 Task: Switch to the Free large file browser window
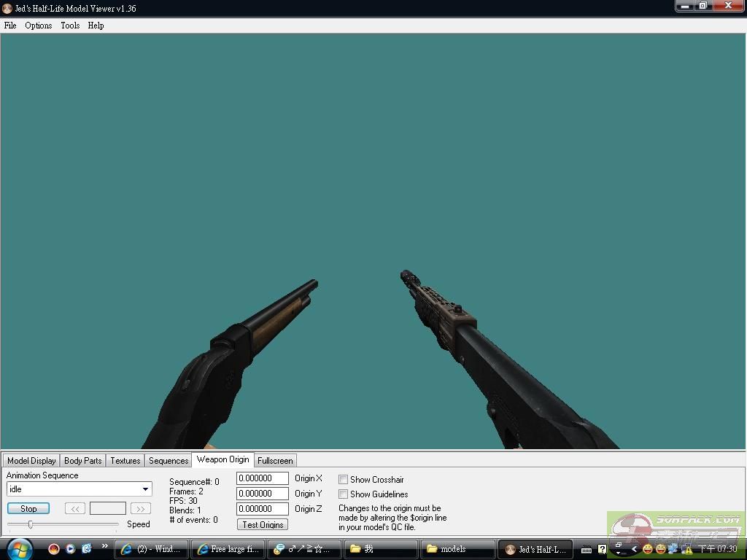pos(227,549)
